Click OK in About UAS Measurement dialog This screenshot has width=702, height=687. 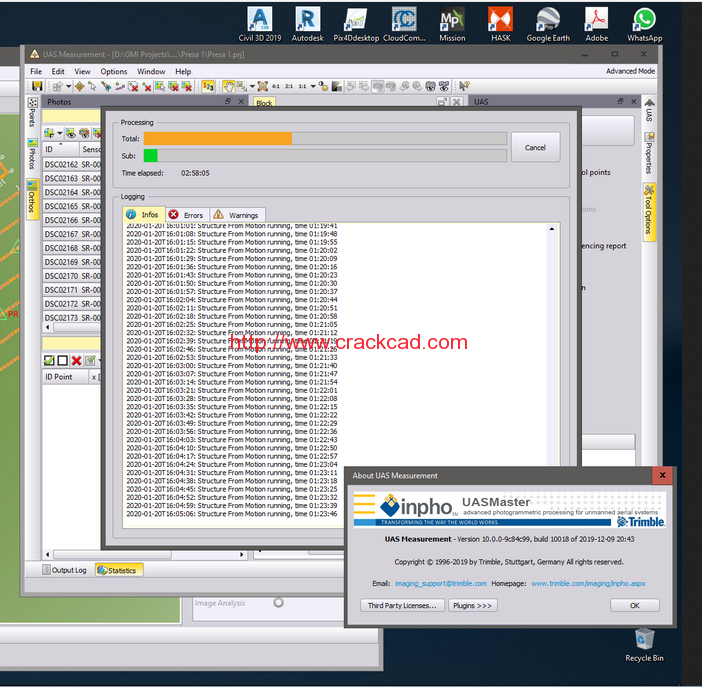634,605
